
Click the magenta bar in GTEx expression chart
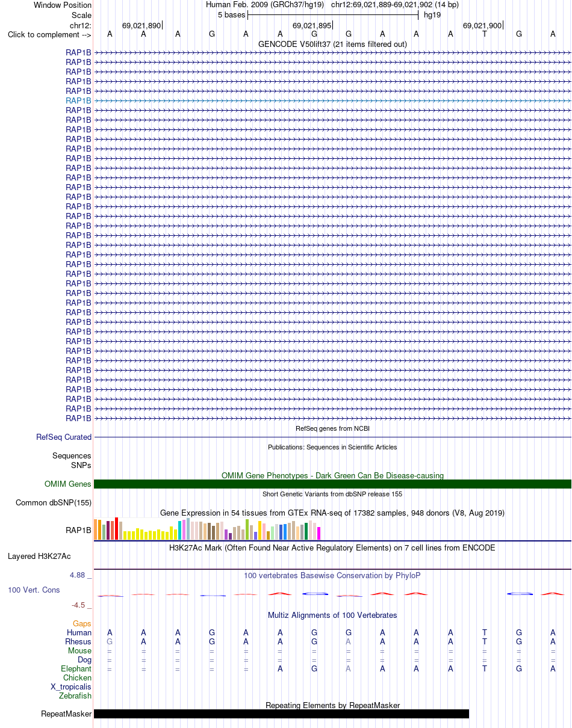pyautogui.click(x=319, y=533)
